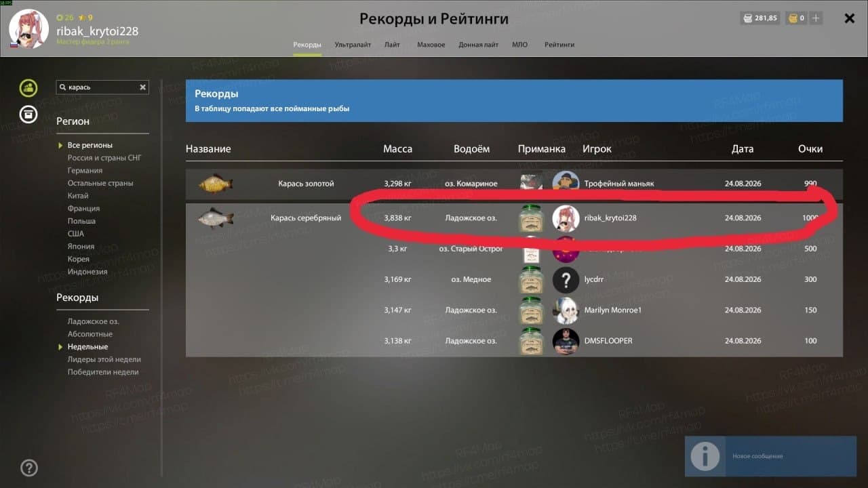Open the ribak_krytoi228 profile avatar in header
The width and height of the screenshot is (868, 488).
tap(28, 28)
